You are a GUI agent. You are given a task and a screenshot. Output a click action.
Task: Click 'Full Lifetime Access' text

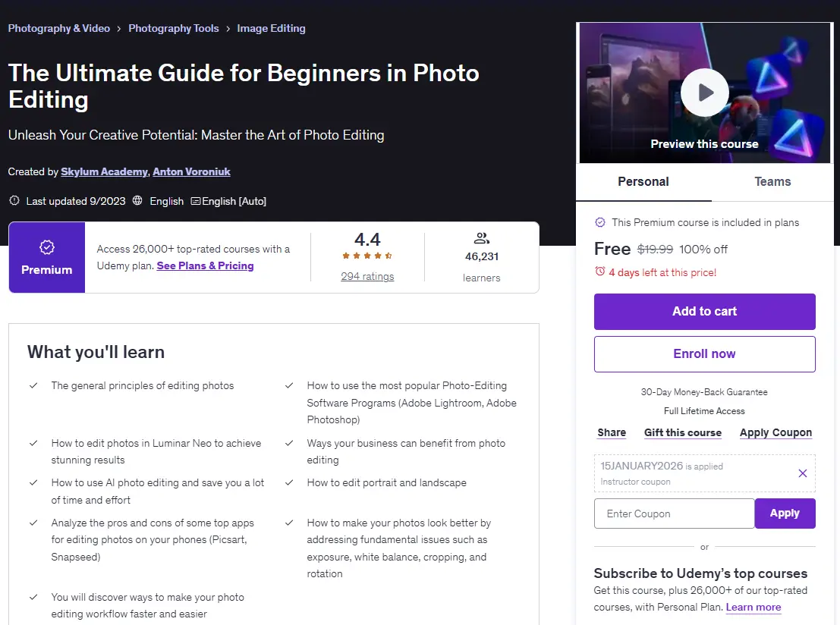click(704, 411)
